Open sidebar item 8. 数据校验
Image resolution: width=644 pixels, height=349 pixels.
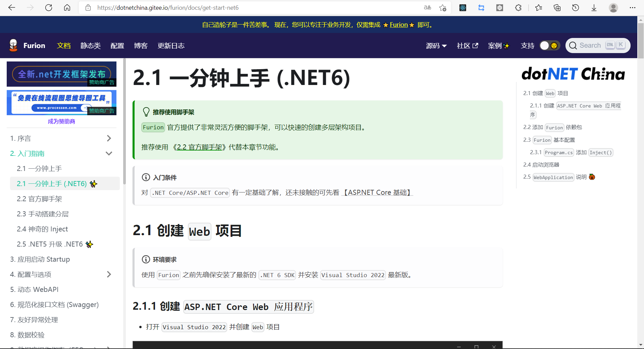27,335
